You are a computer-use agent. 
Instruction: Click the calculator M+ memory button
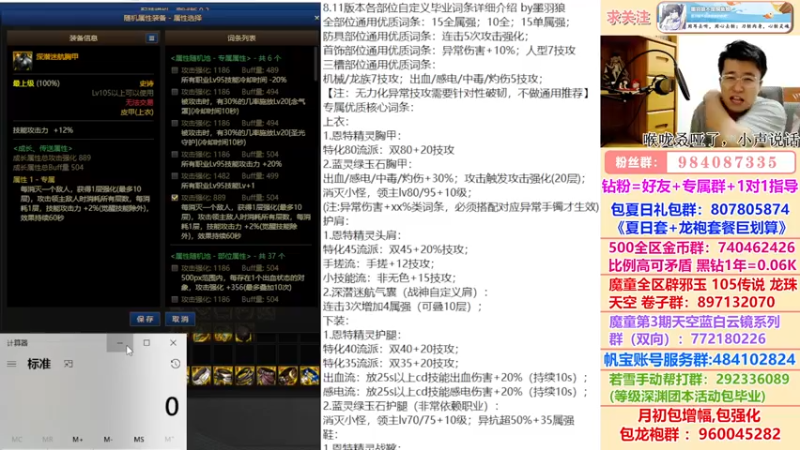(x=78, y=439)
